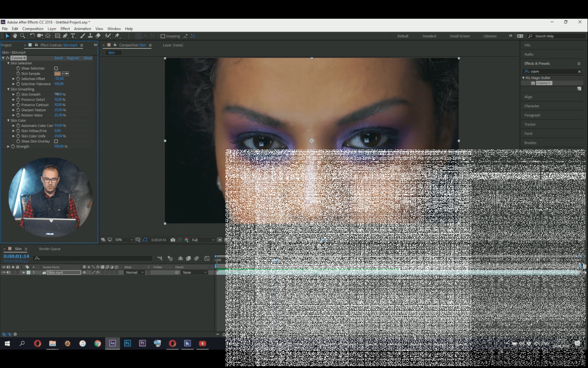Open the viewer resolution dropdown showing Full
Viewport: 588px width, 368px height.
coord(203,240)
